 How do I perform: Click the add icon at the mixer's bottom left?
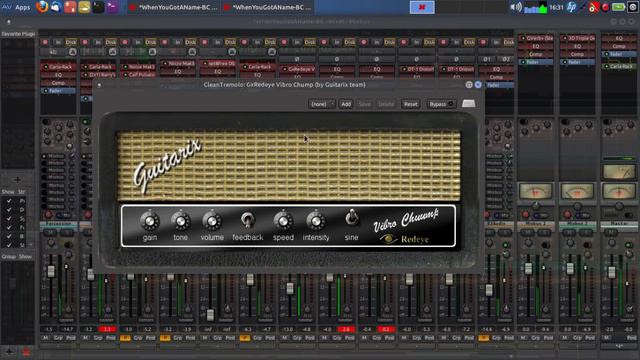tap(9, 351)
